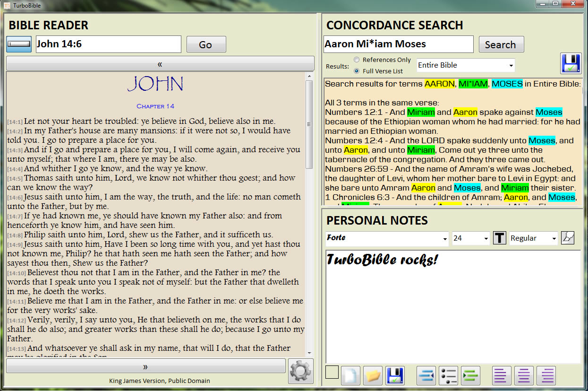The image size is (588, 391).
Task: Click the [14:1] verse number marker
Action: click(15, 122)
